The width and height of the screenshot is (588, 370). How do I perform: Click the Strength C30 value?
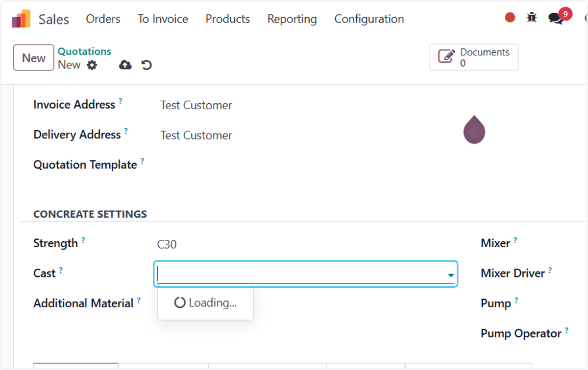point(167,244)
